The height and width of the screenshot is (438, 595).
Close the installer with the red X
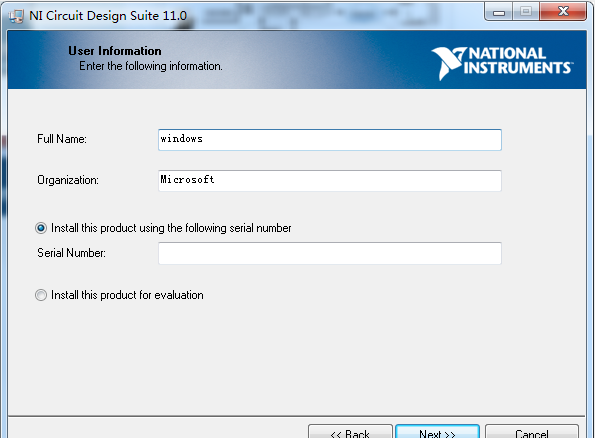pyautogui.click(x=563, y=12)
